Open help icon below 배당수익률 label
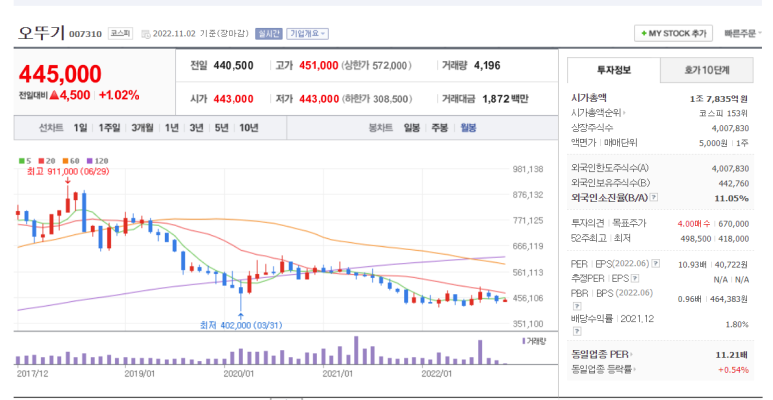Image resolution: width=773 pixels, height=400 pixels. tap(577, 331)
